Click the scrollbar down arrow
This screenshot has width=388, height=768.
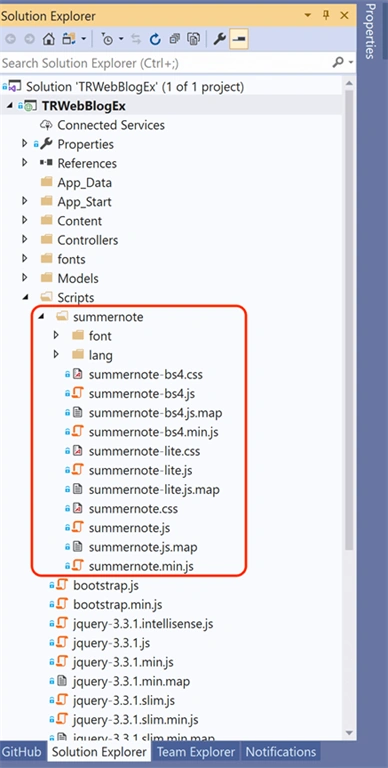(349, 733)
